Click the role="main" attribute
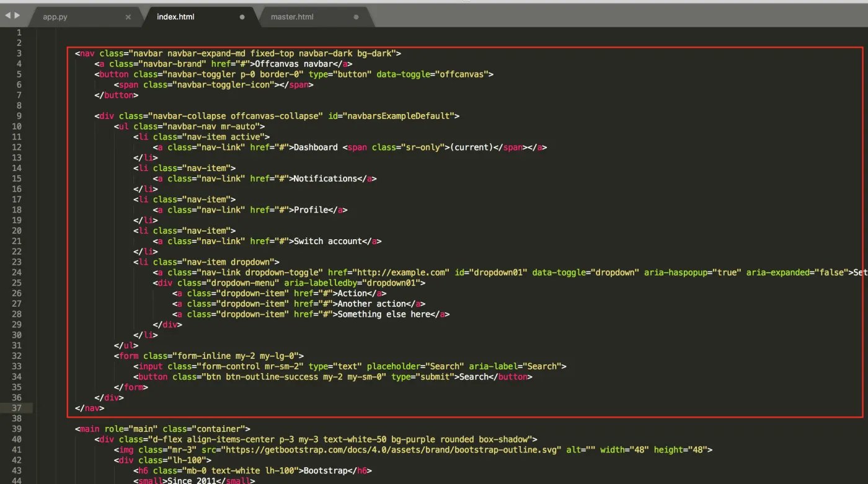868x484 pixels. point(131,429)
